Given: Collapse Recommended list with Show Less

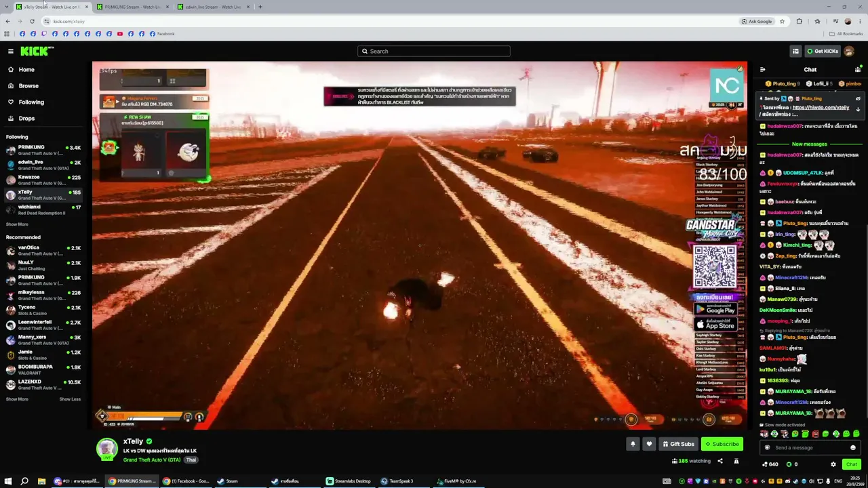Looking at the screenshot, I should [x=70, y=399].
